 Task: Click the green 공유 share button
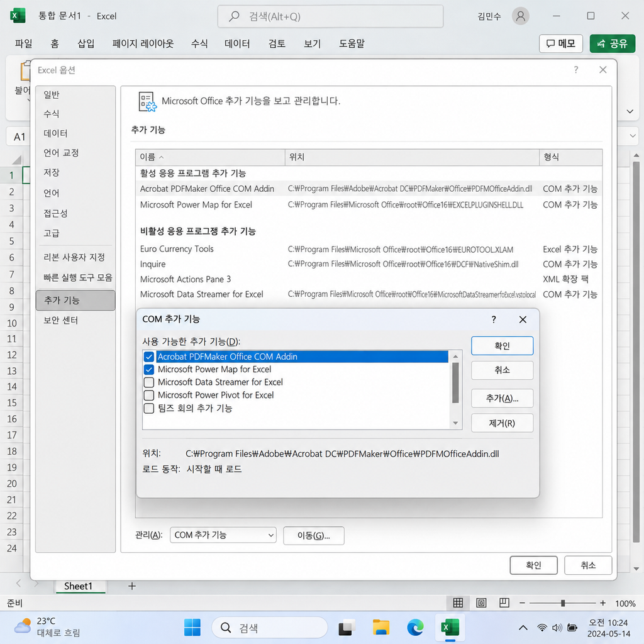613,43
